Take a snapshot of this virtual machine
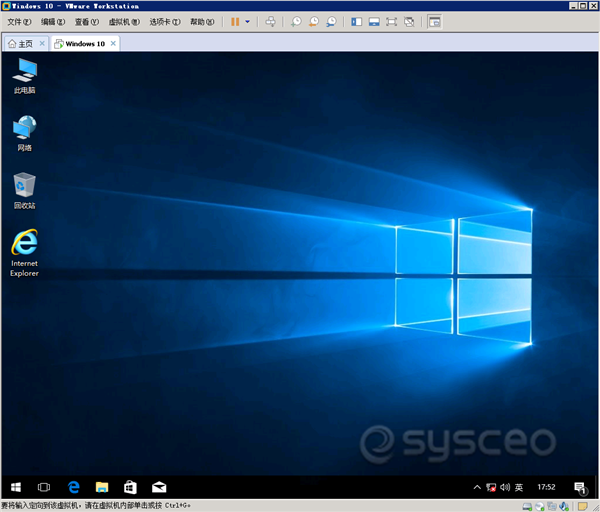 (x=296, y=22)
